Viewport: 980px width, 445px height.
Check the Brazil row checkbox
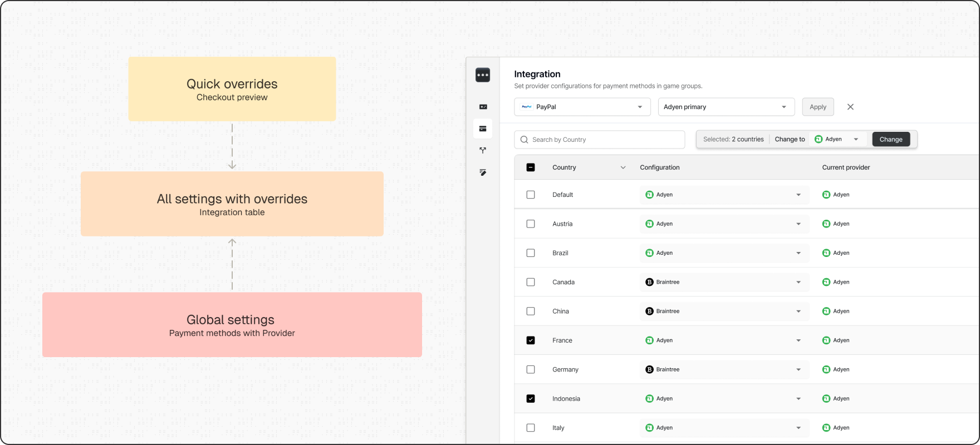pos(531,253)
